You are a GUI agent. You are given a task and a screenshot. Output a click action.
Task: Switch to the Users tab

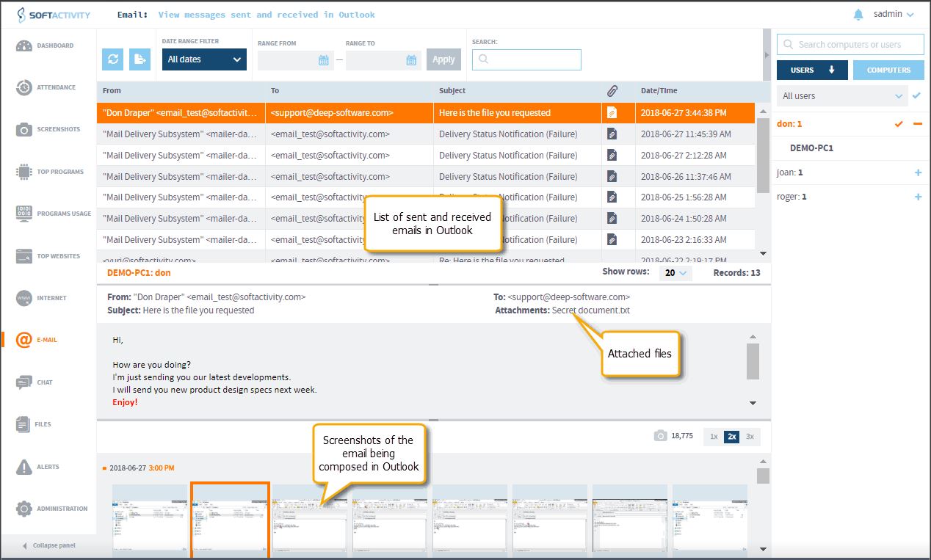click(x=812, y=70)
